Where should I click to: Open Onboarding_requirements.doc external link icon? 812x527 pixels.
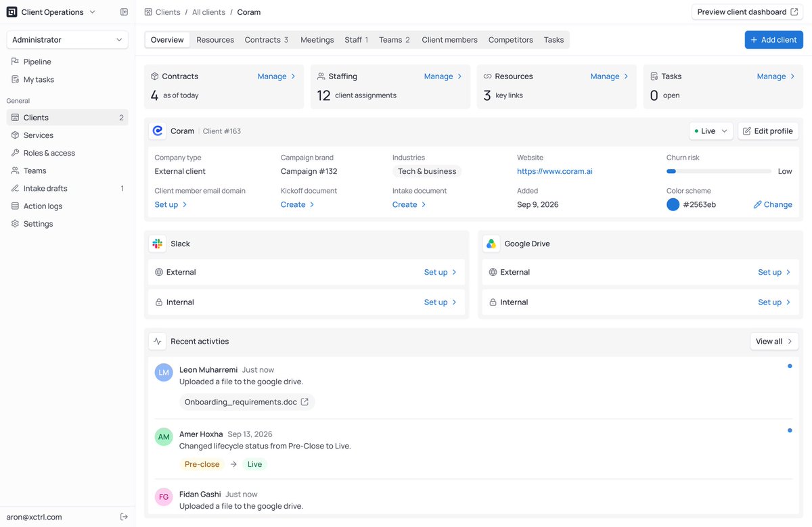pos(304,402)
